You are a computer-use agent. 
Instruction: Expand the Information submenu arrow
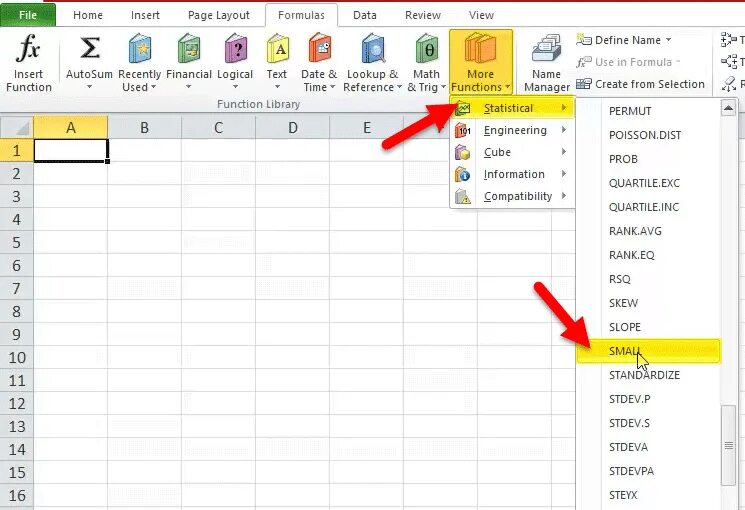pyautogui.click(x=564, y=174)
